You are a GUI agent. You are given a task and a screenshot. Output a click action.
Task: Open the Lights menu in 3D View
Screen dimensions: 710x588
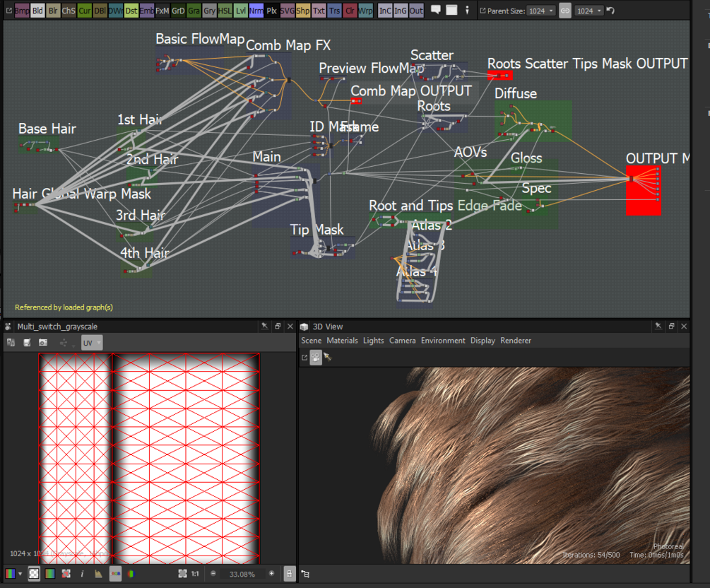point(373,340)
